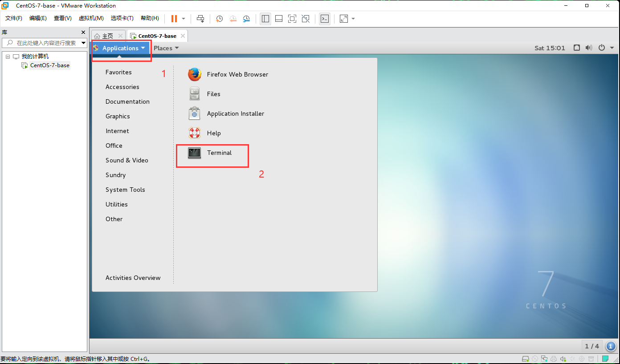620x364 pixels.
Task: Open the 文件(F) menu
Action: click(x=14, y=18)
